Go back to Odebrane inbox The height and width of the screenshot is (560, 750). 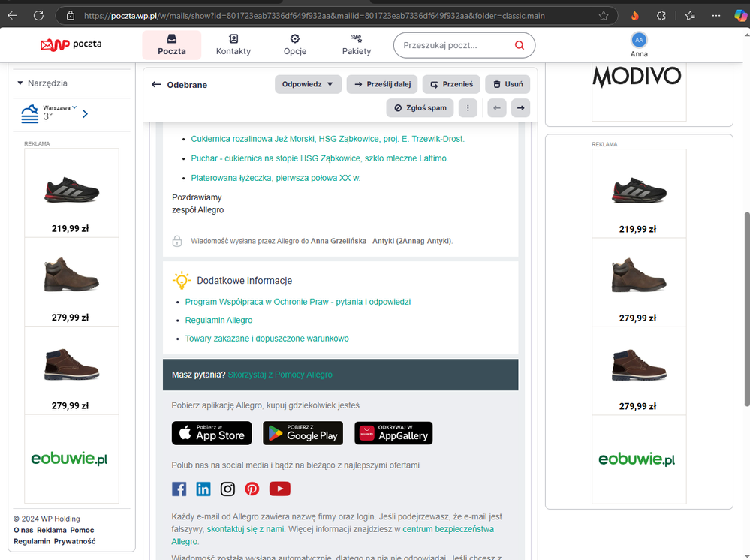(x=179, y=85)
